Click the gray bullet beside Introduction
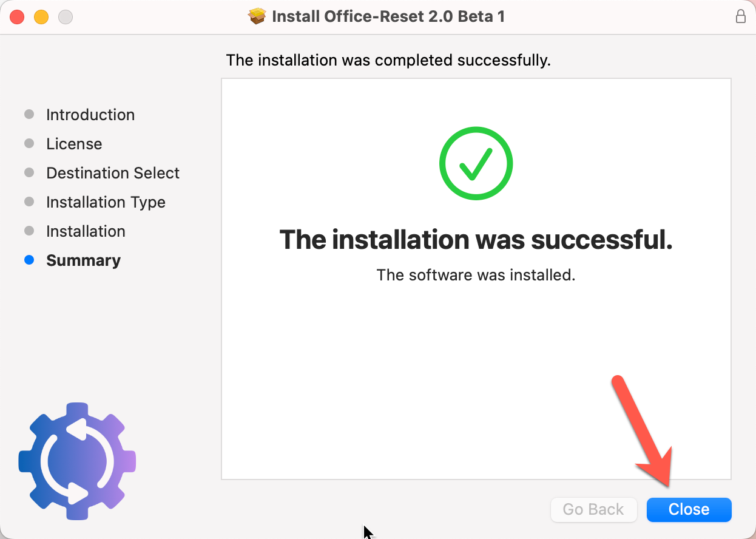756x539 pixels. 29,115
